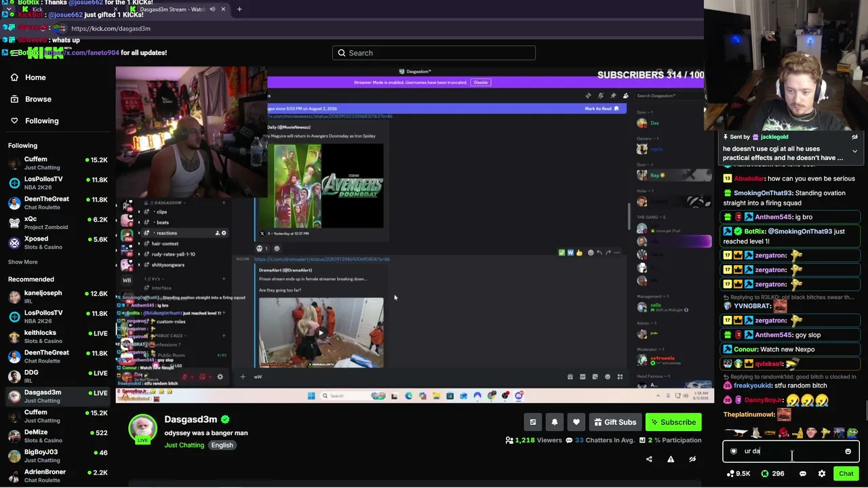Screen dimensions: 868x488
Task: Open the channel panel list icon button
Action: click(533, 422)
